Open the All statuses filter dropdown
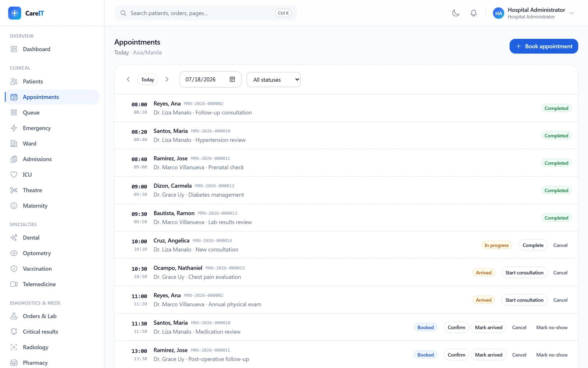The height and width of the screenshot is (368, 588). (x=273, y=79)
